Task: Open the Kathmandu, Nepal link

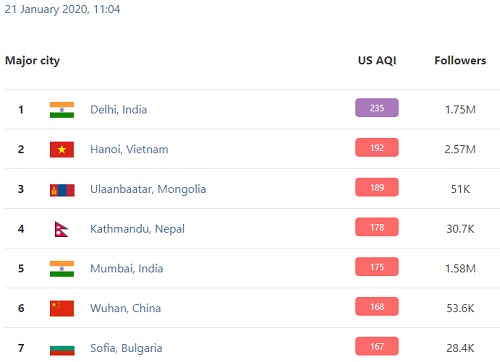Action: tap(137, 229)
